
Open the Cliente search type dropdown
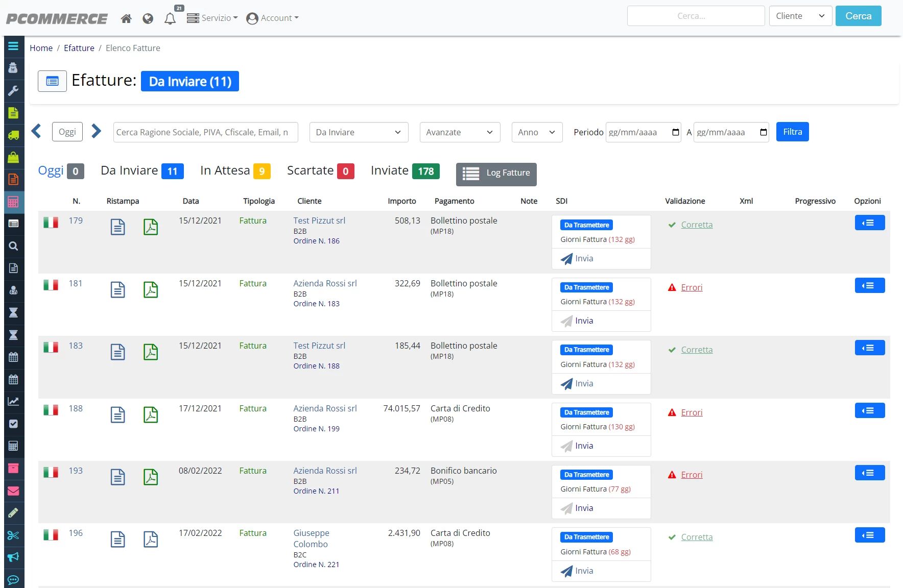tap(800, 16)
